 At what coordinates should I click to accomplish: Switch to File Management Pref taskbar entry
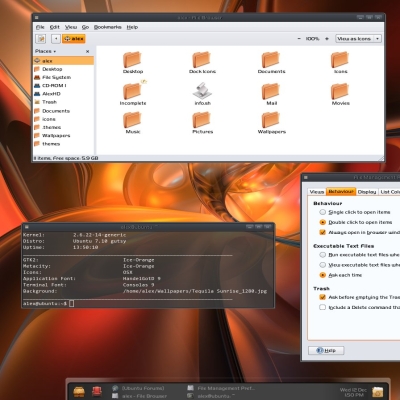point(221,388)
